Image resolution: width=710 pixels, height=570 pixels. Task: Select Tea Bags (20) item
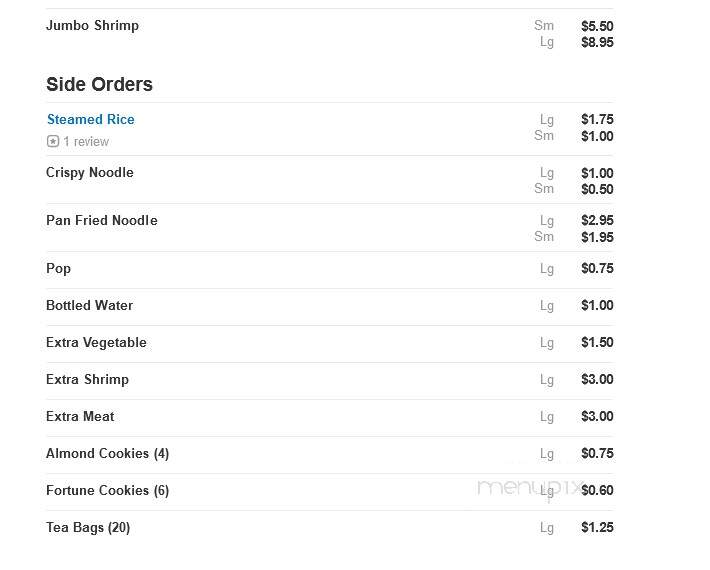point(88,528)
